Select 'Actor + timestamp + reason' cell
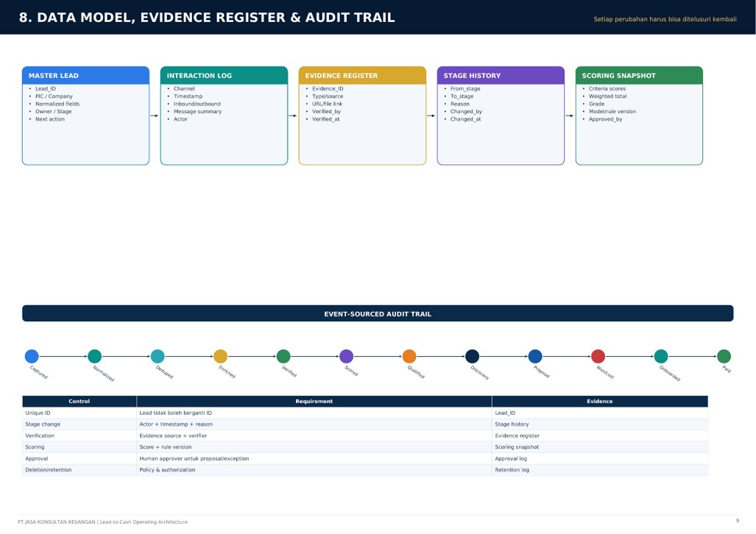 tap(314, 424)
